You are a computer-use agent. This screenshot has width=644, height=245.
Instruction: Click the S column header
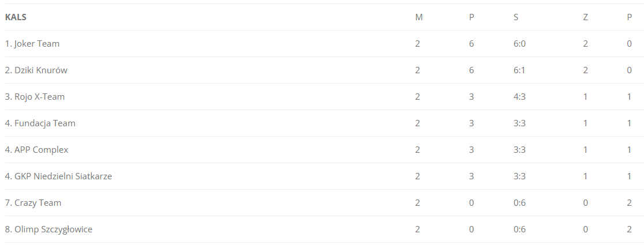coord(516,17)
